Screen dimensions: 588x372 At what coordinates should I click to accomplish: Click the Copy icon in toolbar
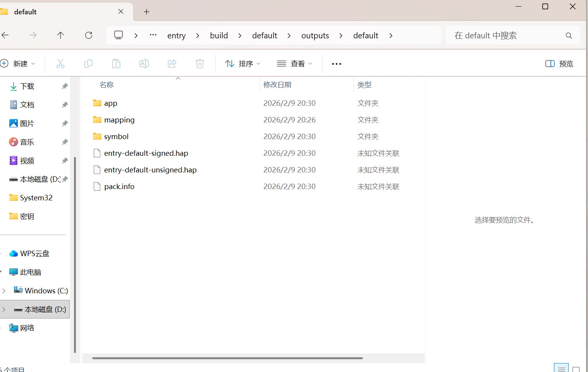coord(88,64)
